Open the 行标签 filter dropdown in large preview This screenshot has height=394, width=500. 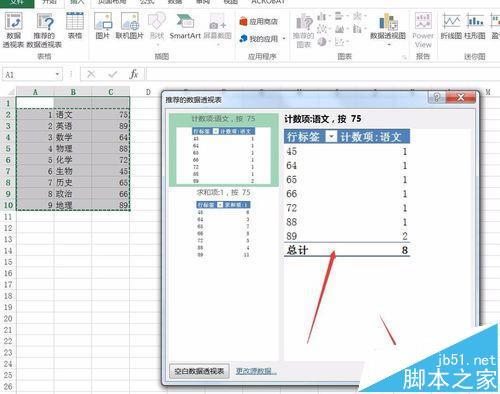tap(331, 137)
